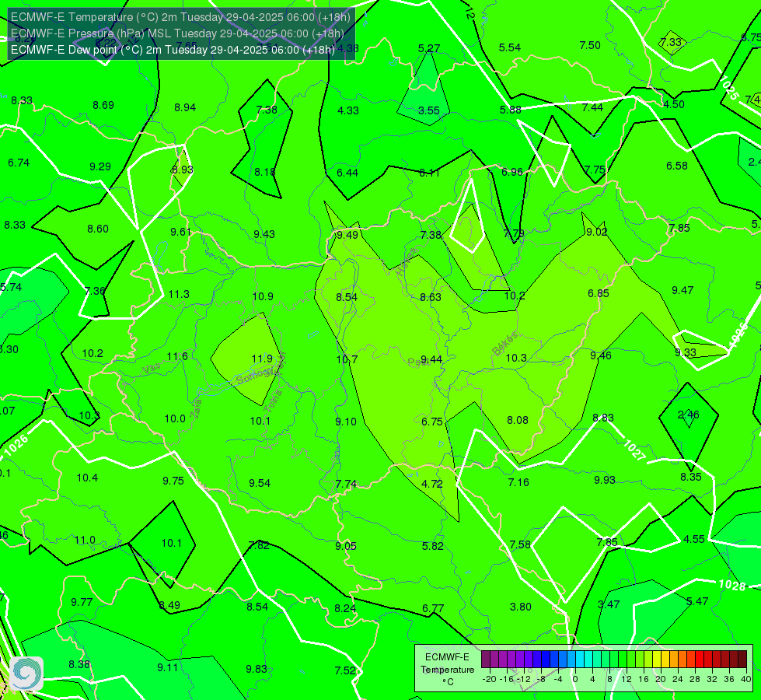
Task: Click the 11.6 temperature value
Action: point(177,356)
